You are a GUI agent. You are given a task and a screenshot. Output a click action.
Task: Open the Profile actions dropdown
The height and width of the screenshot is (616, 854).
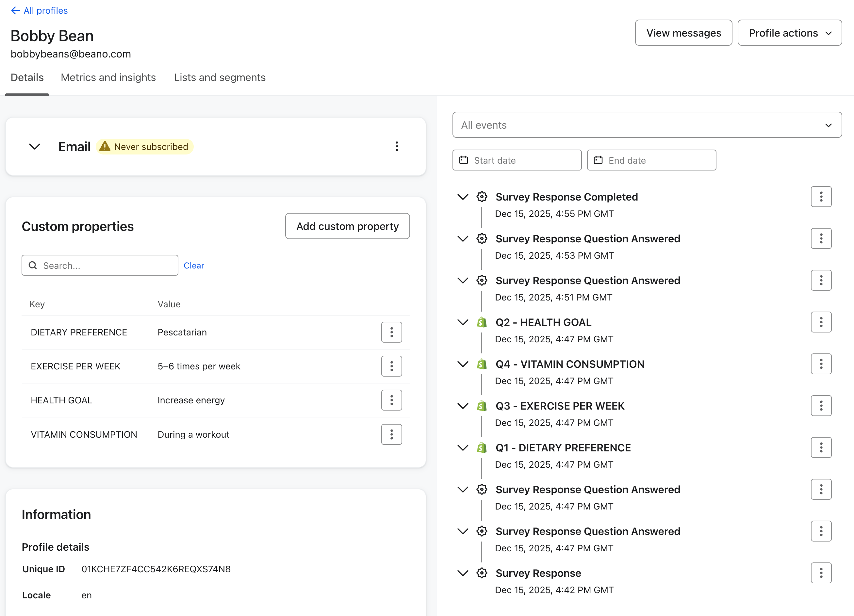point(790,33)
